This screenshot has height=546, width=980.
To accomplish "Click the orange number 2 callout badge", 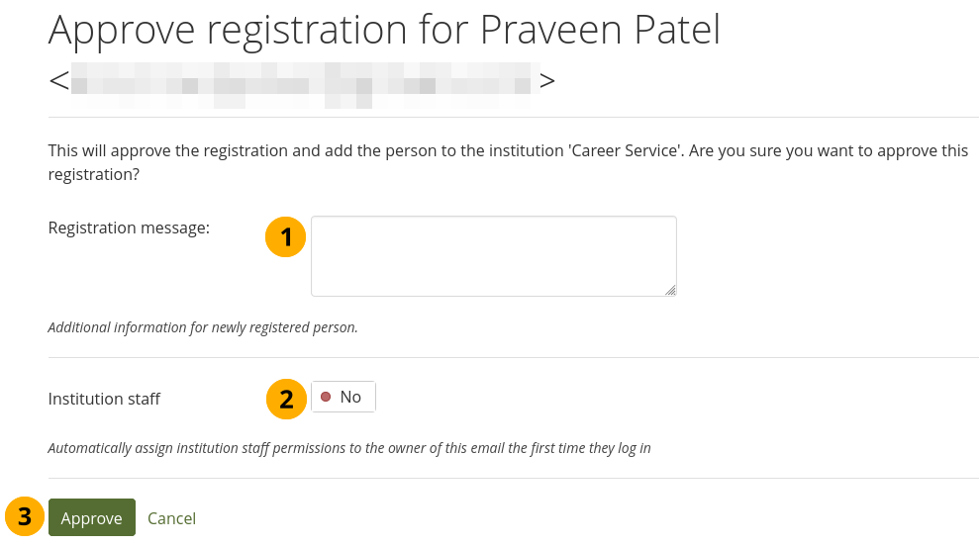I will pyautogui.click(x=286, y=399).
